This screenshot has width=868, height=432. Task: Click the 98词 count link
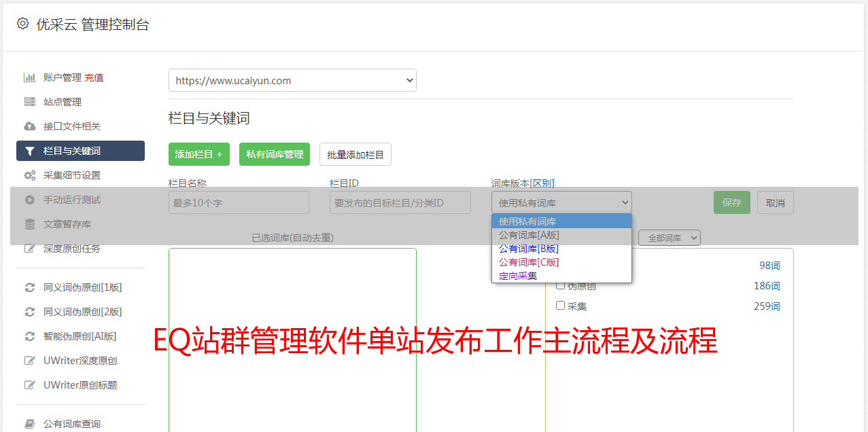(769, 266)
